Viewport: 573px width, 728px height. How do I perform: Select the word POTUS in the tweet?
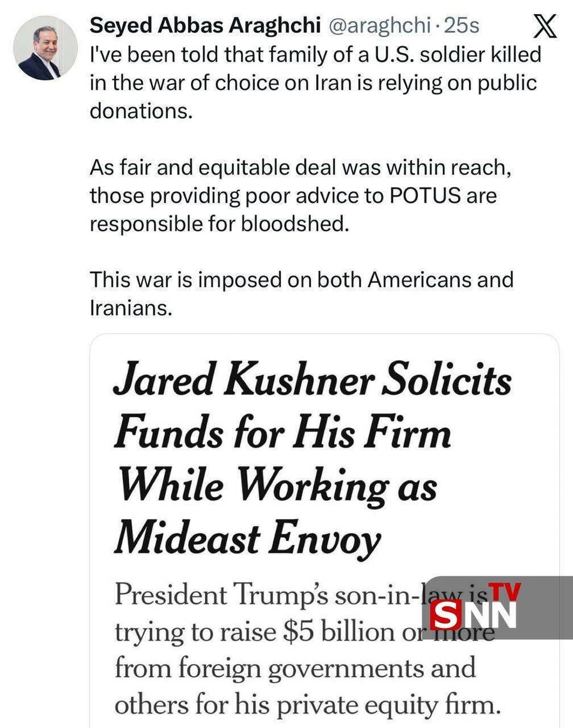[x=425, y=195]
